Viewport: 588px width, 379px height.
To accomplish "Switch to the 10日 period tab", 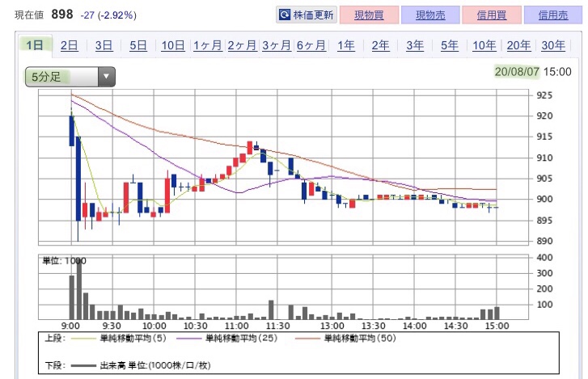I will pyautogui.click(x=173, y=45).
